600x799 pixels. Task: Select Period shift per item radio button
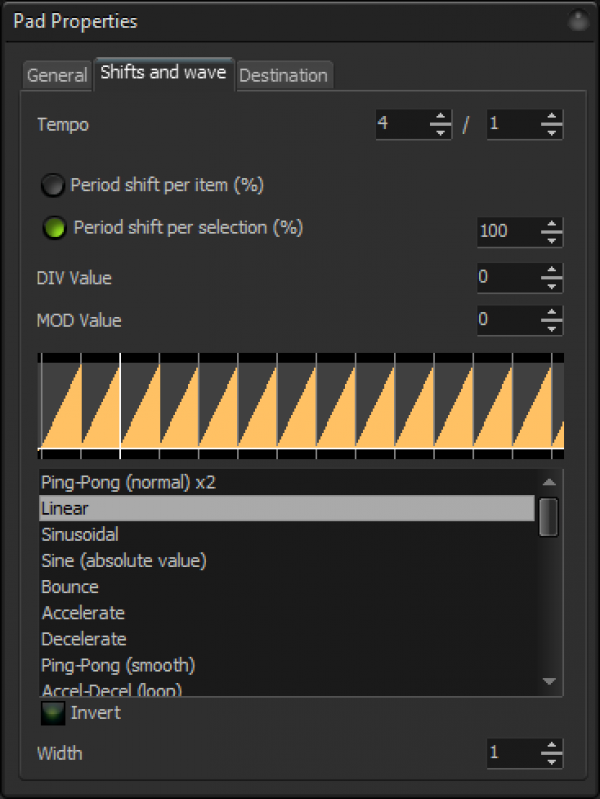tap(53, 185)
